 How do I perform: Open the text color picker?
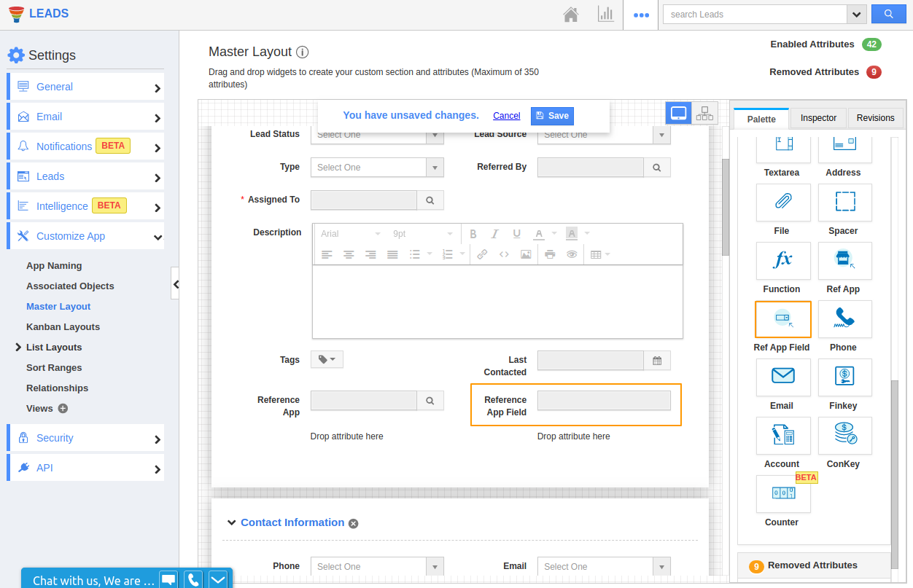click(539, 234)
